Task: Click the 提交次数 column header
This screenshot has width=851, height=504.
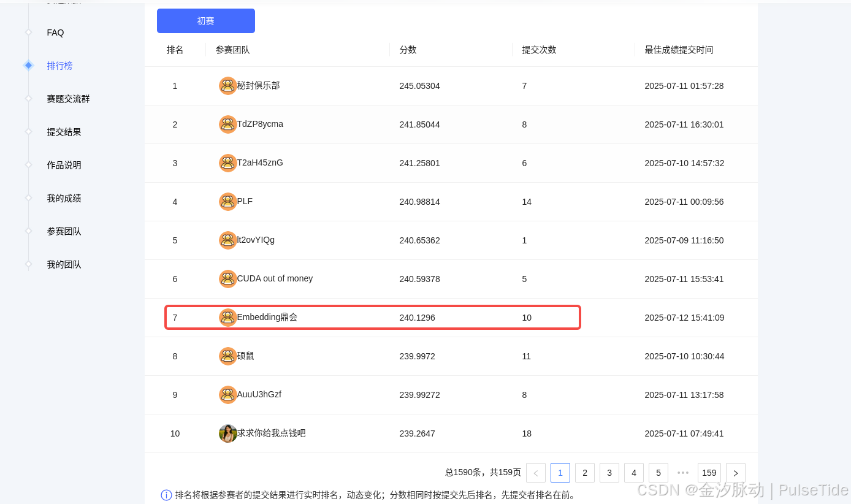Action: coord(539,50)
